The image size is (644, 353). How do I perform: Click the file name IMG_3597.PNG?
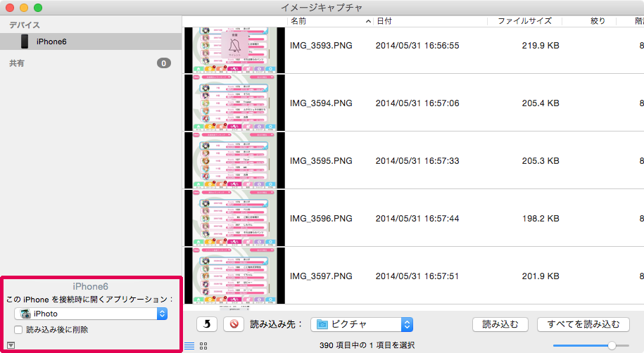(x=321, y=276)
